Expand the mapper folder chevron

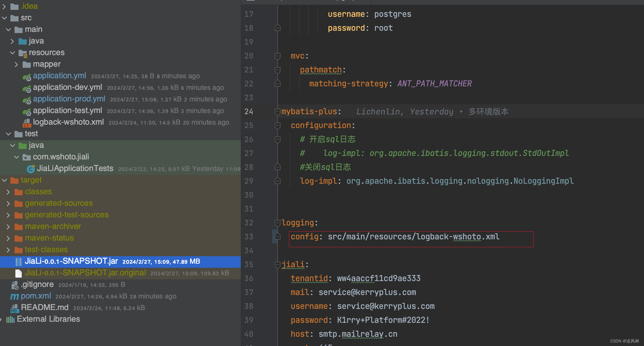[17, 64]
